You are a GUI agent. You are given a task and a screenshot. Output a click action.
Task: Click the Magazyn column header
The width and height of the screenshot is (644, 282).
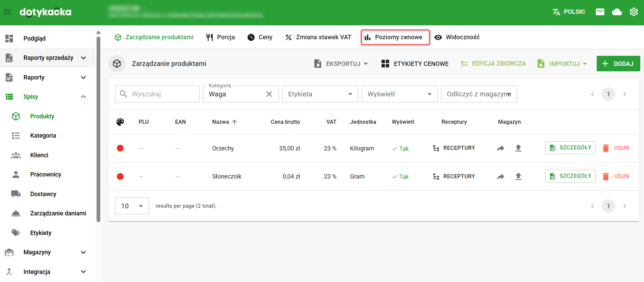(x=509, y=122)
